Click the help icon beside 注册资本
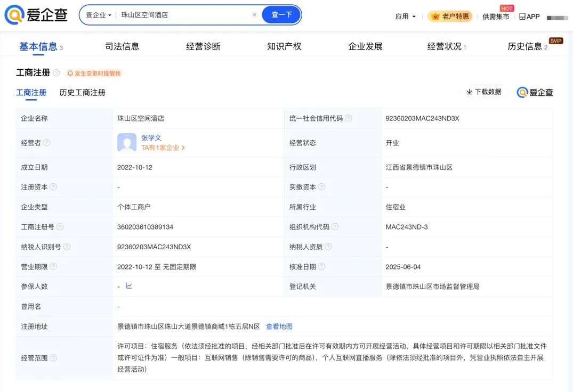The image size is (573, 392). 53,187
